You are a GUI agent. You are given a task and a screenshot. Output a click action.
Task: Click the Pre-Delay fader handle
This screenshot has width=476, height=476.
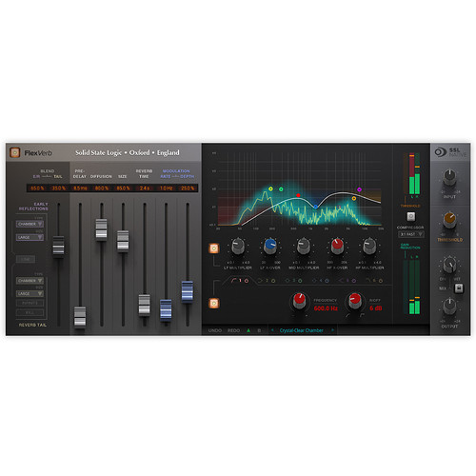pos(80,316)
